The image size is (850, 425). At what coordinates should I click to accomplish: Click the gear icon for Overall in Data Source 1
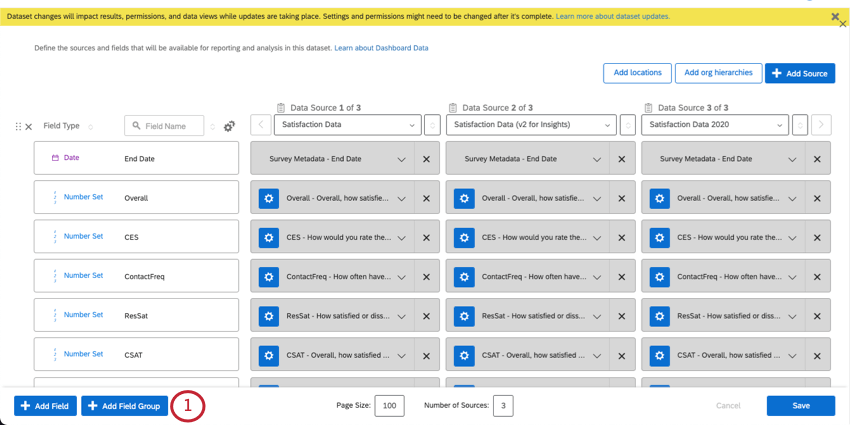click(269, 198)
